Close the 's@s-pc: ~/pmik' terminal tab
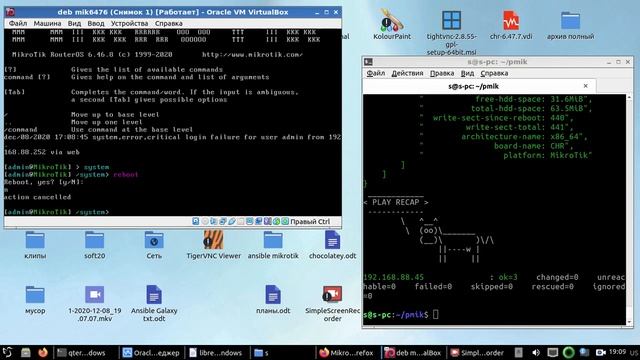640x360 pixels. (x=585, y=86)
